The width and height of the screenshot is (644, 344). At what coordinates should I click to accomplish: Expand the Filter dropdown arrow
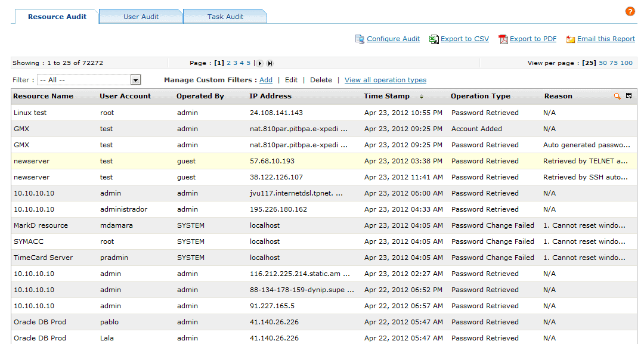135,80
